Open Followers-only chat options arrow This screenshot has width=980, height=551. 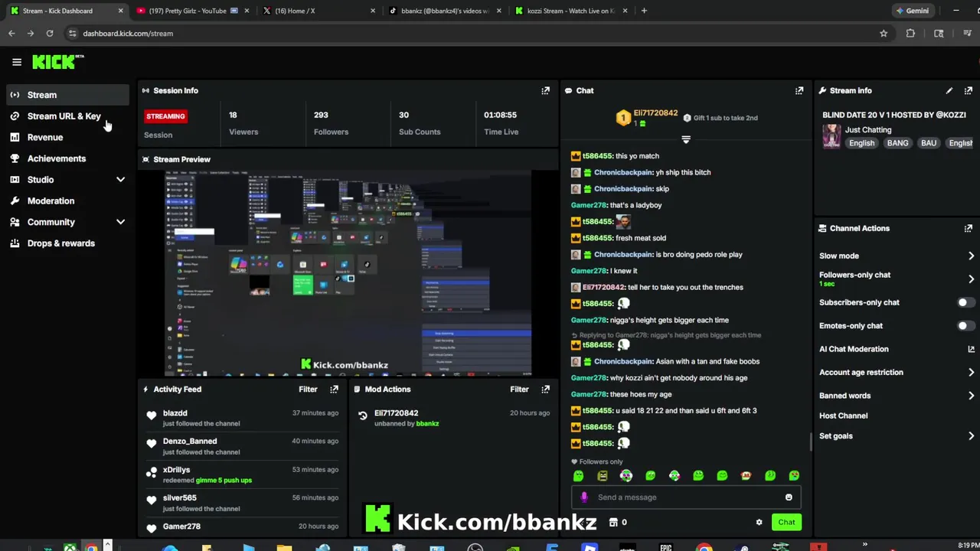tap(971, 279)
